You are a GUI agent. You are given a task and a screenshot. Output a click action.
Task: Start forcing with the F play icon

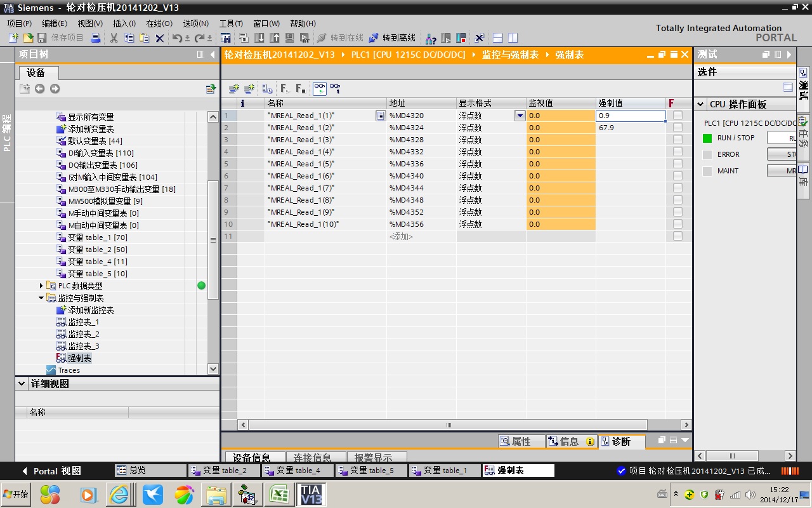point(285,89)
